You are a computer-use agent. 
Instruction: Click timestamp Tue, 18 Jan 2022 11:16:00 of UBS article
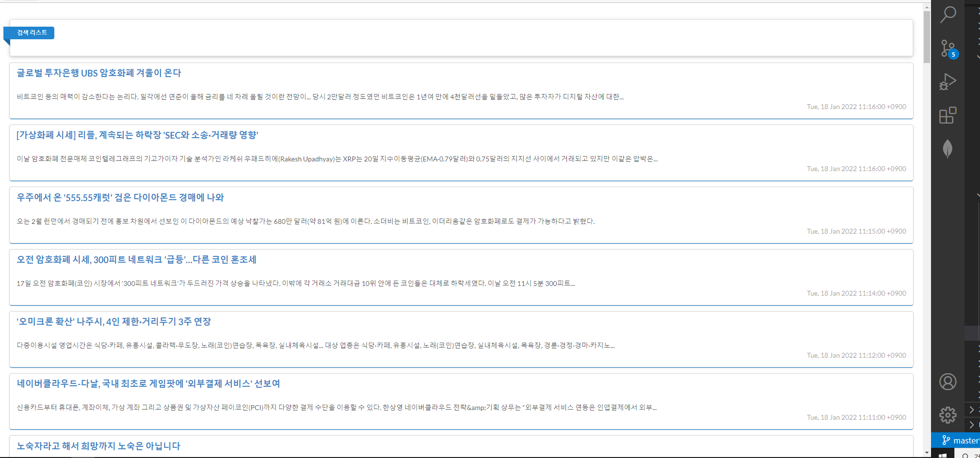(x=856, y=107)
